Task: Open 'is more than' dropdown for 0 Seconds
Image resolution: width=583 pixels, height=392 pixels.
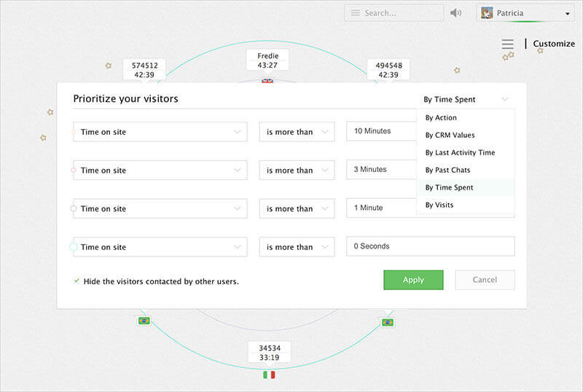Action: point(297,246)
